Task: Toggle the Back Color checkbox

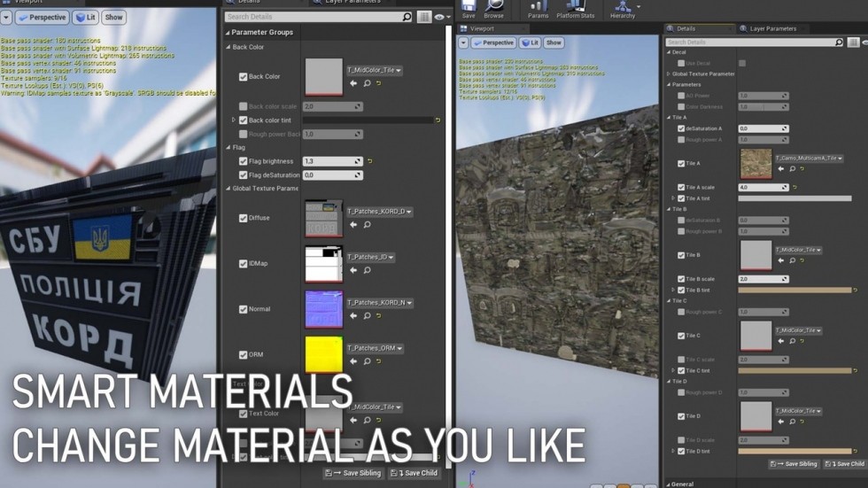Action: 243,77
